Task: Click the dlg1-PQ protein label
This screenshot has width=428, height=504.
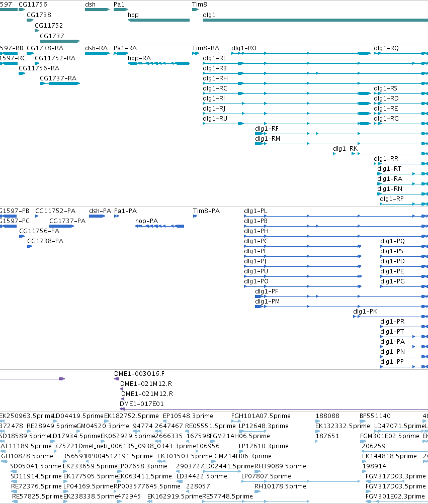Action: [x=393, y=241]
